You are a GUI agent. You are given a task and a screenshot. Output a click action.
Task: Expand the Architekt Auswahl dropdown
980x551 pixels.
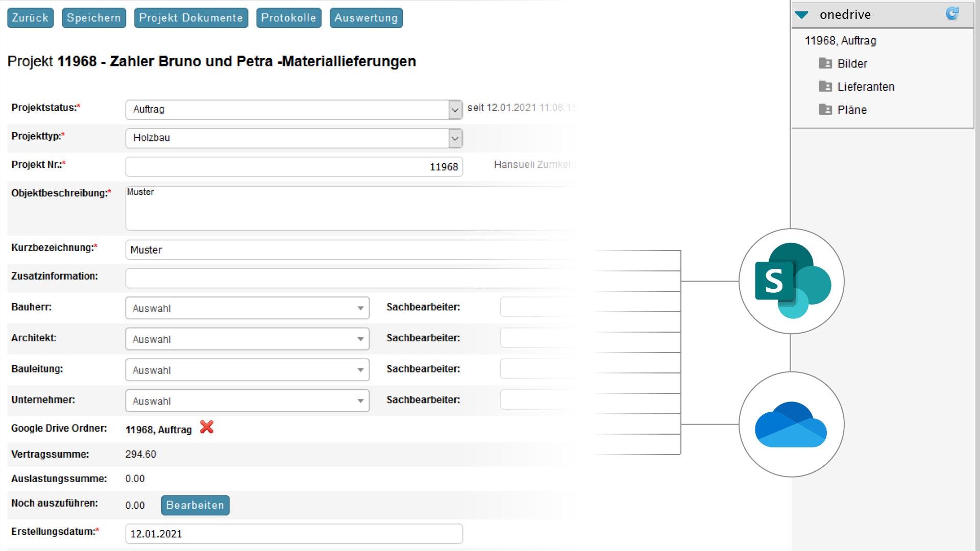[x=360, y=339]
